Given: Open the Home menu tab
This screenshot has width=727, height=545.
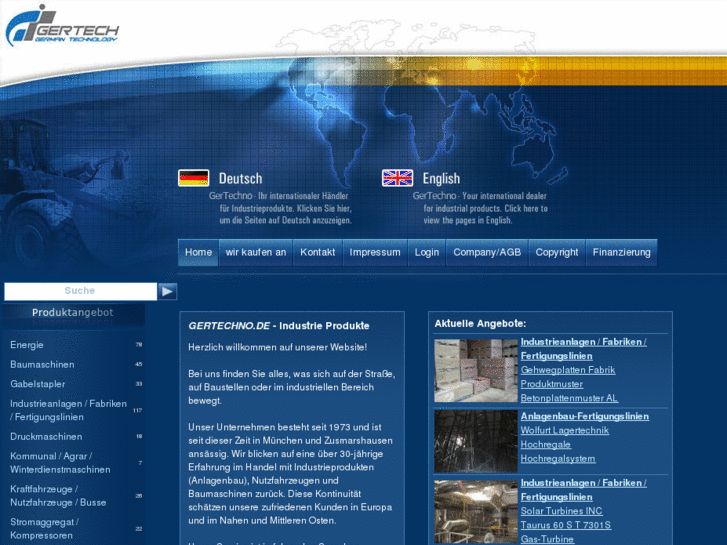Looking at the screenshot, I should click(198, 252).
